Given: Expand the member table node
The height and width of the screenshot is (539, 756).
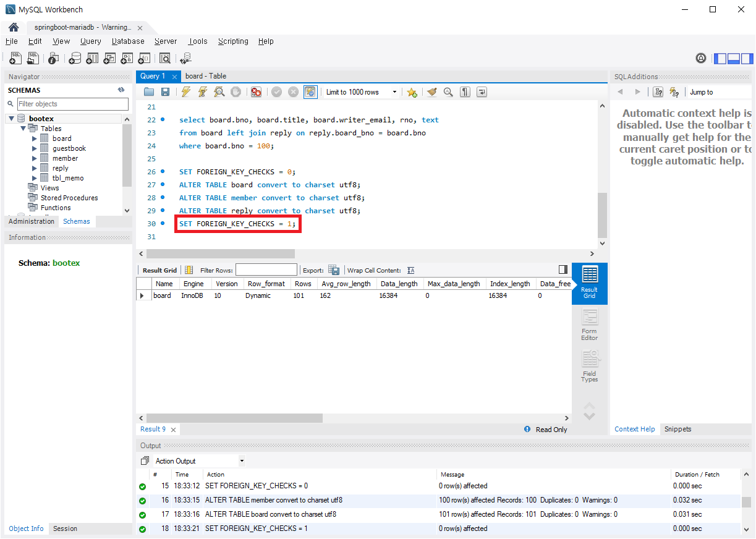Looking at the screenshot, I should [35, 158].
